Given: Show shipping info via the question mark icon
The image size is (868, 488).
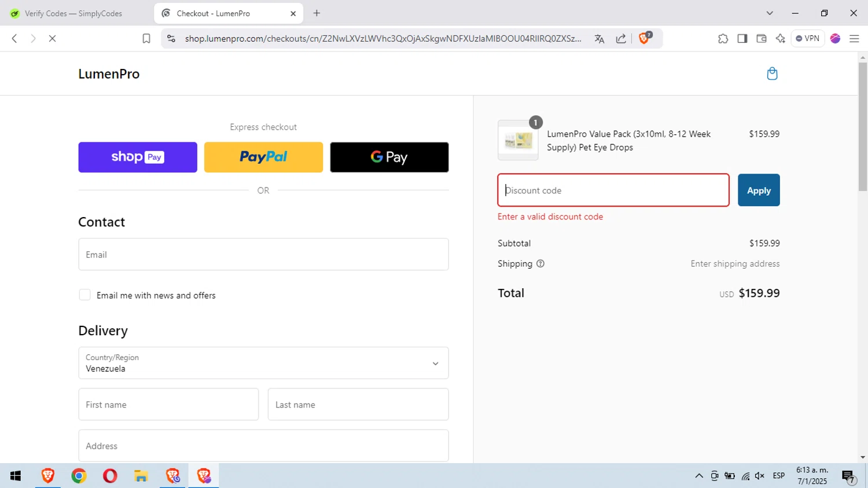Looking at the screenshot, I should (540, 263).
